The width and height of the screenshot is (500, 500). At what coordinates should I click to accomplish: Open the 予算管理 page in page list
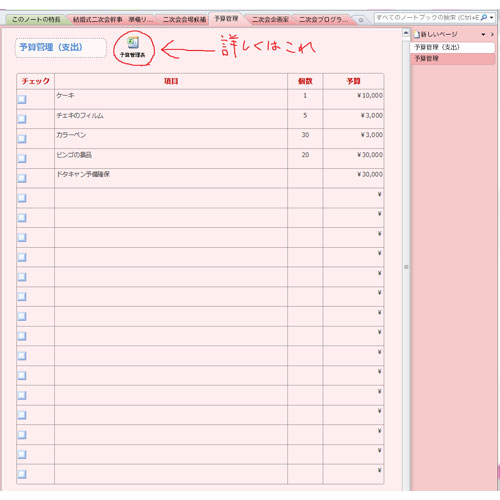pyautogui.click(x=453, y=59)
